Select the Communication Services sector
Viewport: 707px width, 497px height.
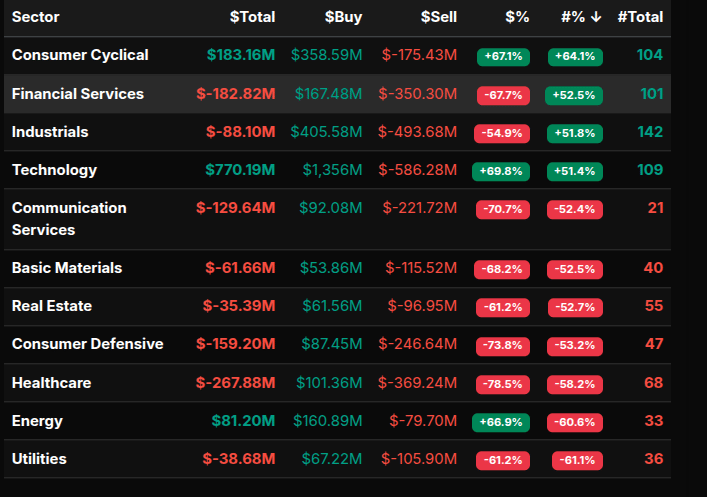point(69,218)
